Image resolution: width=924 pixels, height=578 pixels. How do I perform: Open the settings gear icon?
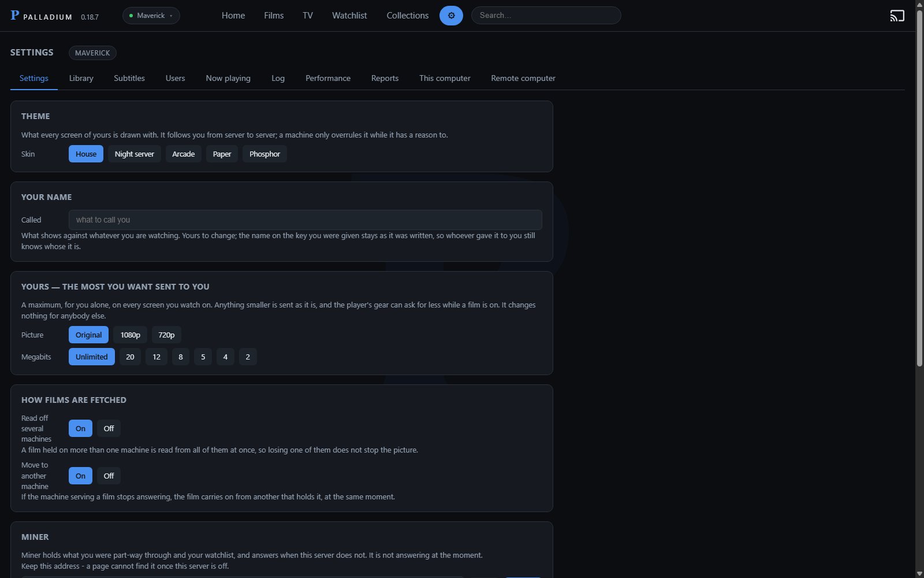pyautogui.click(x=451, y=16)
